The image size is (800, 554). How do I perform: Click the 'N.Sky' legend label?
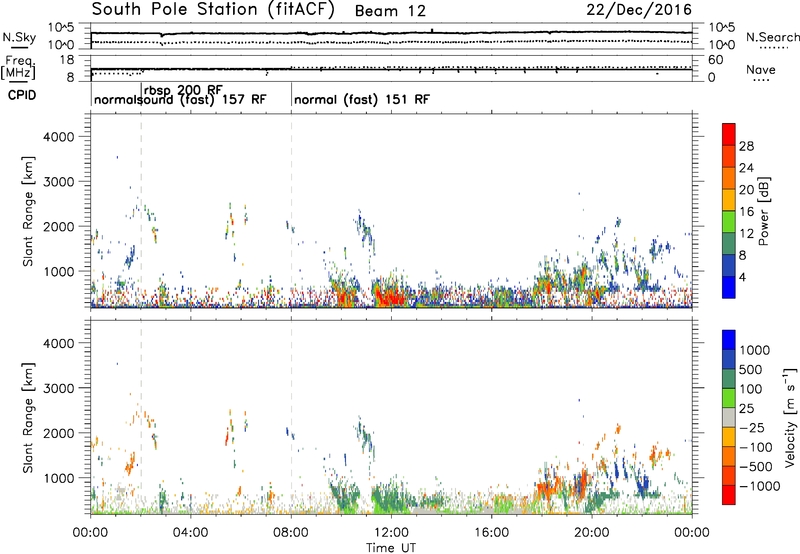click(x=19, y=37)
